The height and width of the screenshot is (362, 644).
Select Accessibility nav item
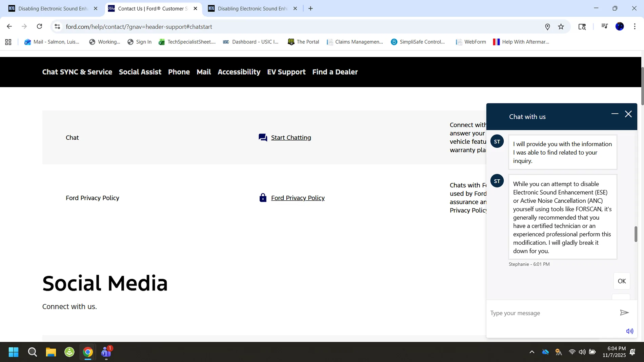click(x=239, y=72)
